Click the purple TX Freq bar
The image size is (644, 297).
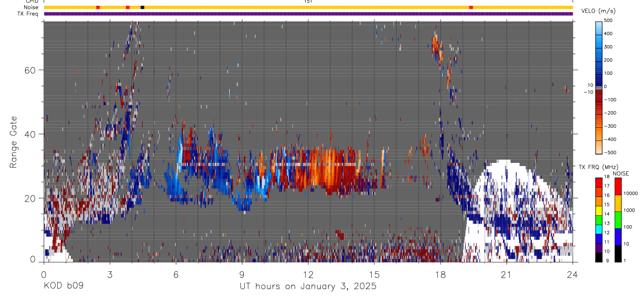[308, 14]
